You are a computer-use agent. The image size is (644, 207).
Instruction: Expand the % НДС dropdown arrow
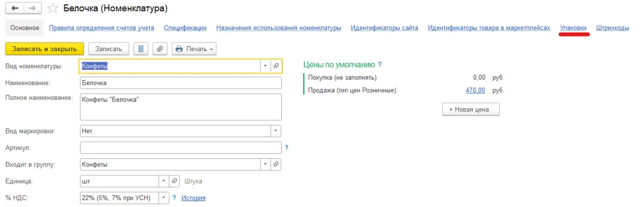164,198
